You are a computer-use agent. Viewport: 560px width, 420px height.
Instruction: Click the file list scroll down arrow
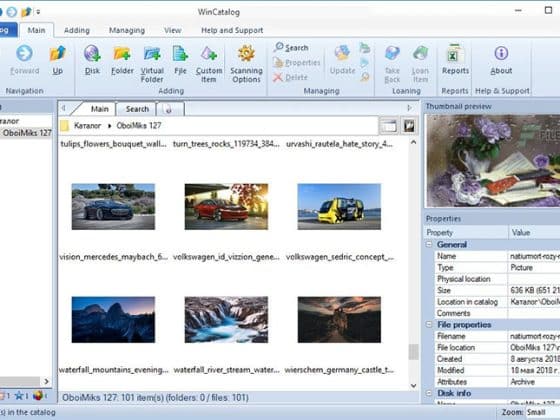(413, 385)
